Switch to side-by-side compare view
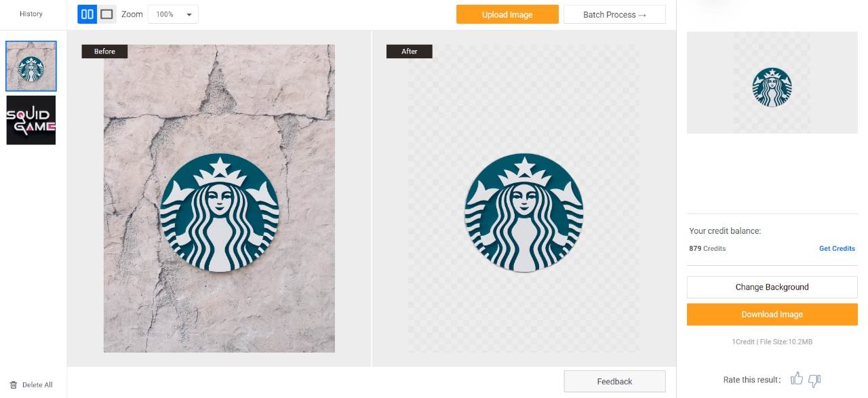 click(87, 14)
